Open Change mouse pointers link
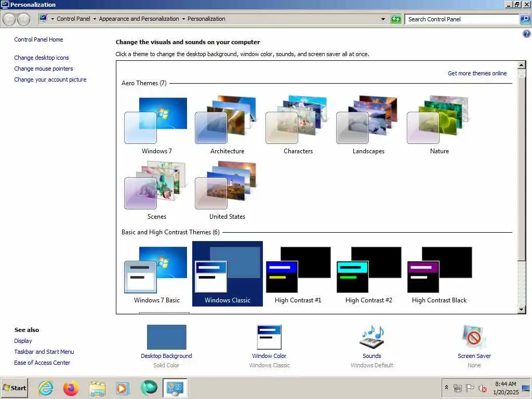Image resolution: width=532 pixels, height=399 pixels. click(x=44, y=69)
